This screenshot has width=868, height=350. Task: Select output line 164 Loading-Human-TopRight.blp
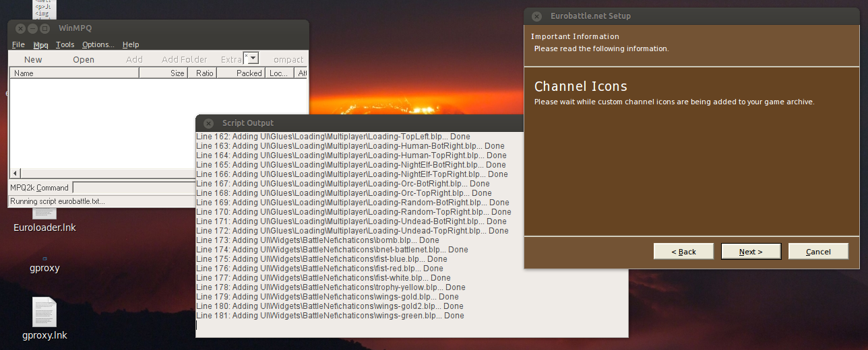pos(351,155)
